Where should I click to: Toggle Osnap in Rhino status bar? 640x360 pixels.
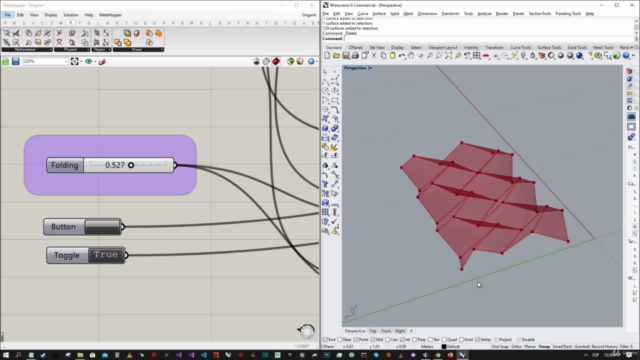pyautogui.click(x=544, y=347)
